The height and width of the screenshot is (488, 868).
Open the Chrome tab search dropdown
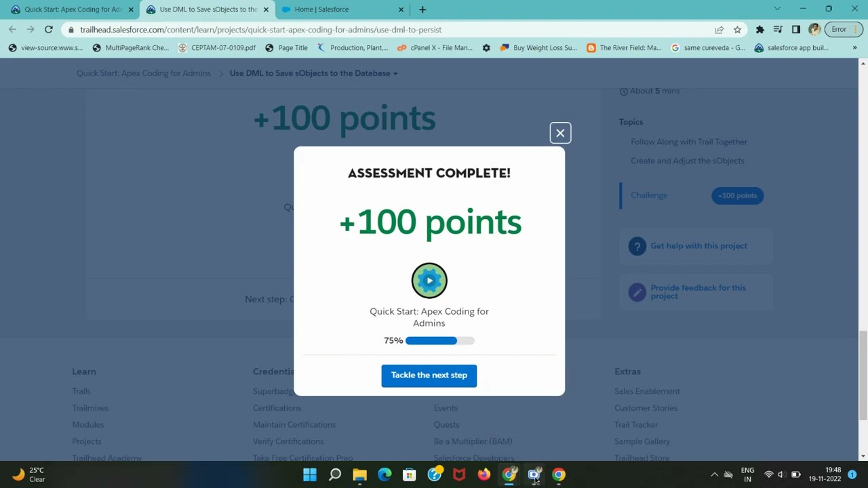coord(777,9)
